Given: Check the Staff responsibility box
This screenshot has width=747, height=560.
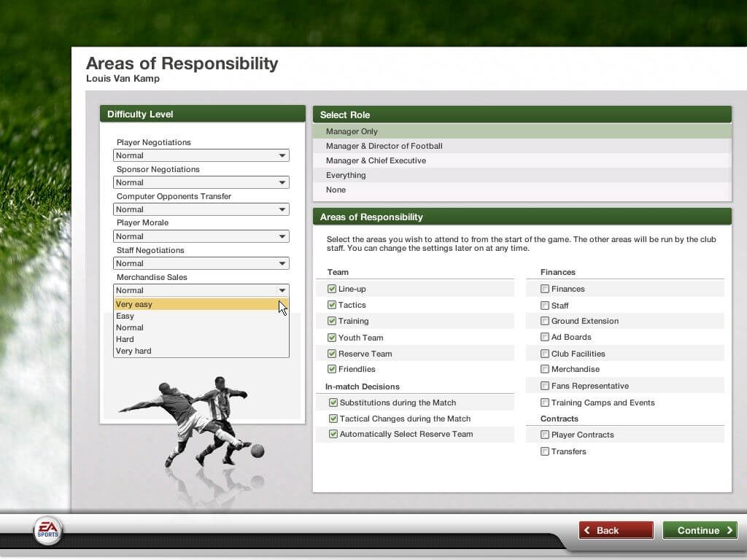Looking at the screenshot, I should point(545,306).
